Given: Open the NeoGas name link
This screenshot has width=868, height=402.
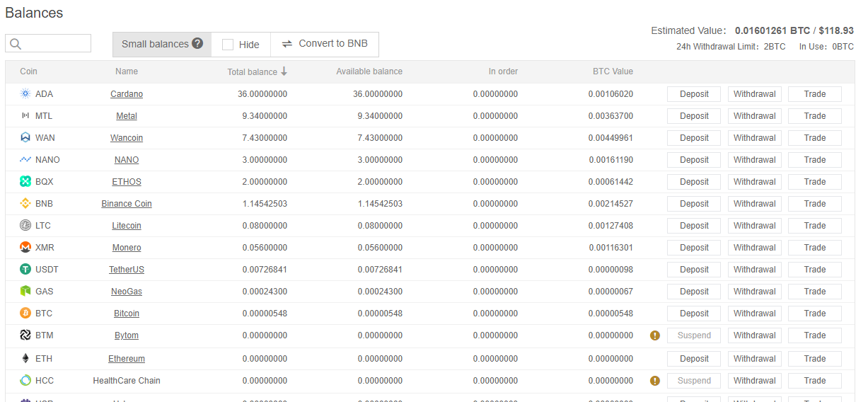Looking at the screenshot, I should (127, 292).
